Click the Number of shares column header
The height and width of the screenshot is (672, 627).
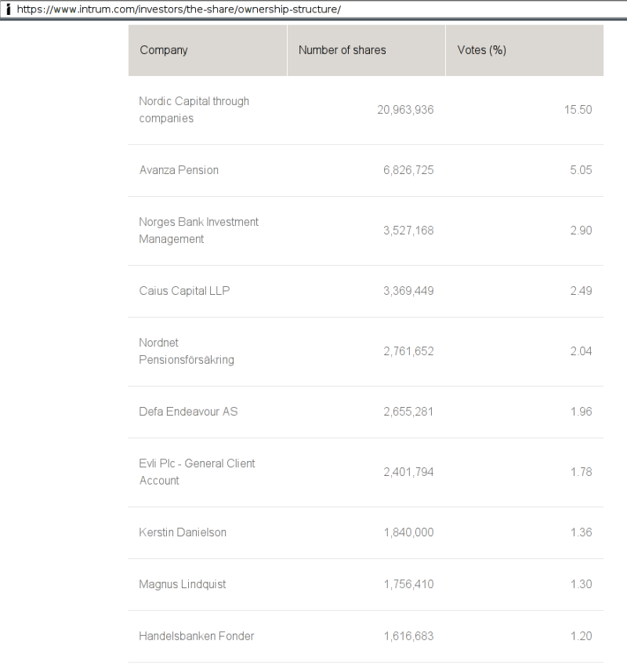click(x=342, y=50)
